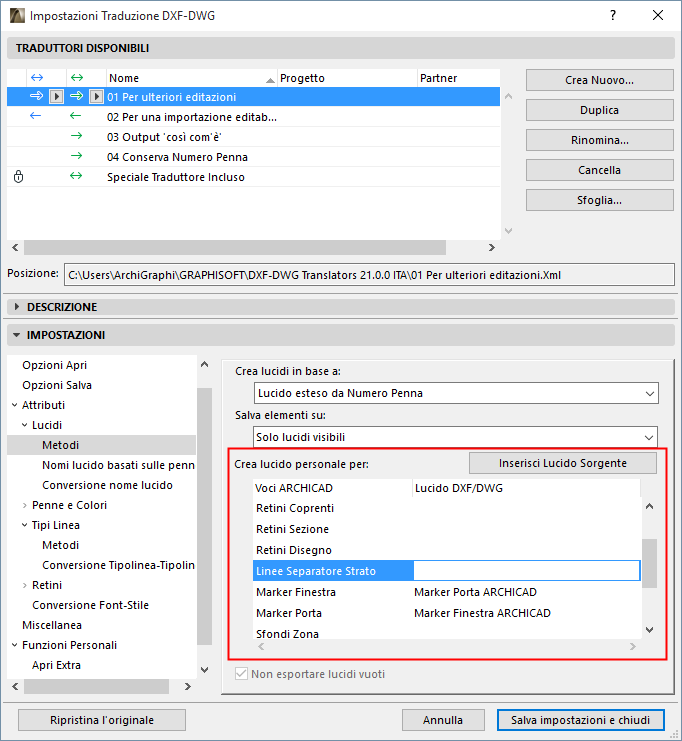Image resolution: width=682 pixels, height=741 pixels.
Task: Click the Rinomina button
Action: (x=599, y=140)
